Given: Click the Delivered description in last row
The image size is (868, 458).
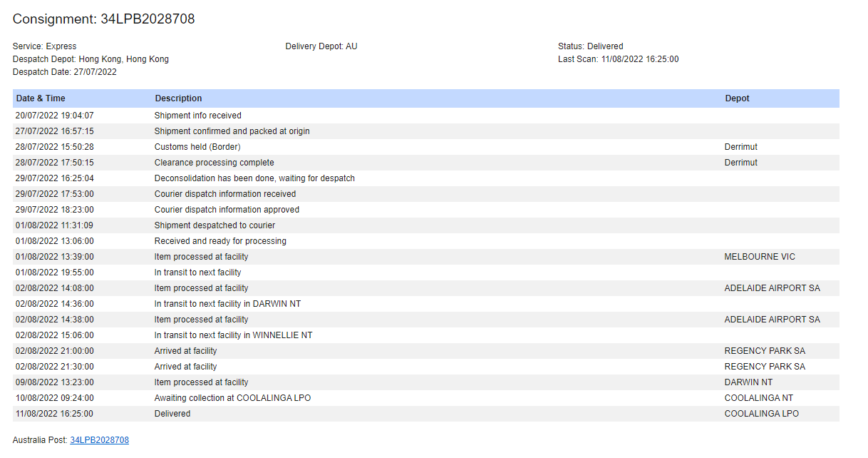Looking at the screenshot, I should click(172, 414).
